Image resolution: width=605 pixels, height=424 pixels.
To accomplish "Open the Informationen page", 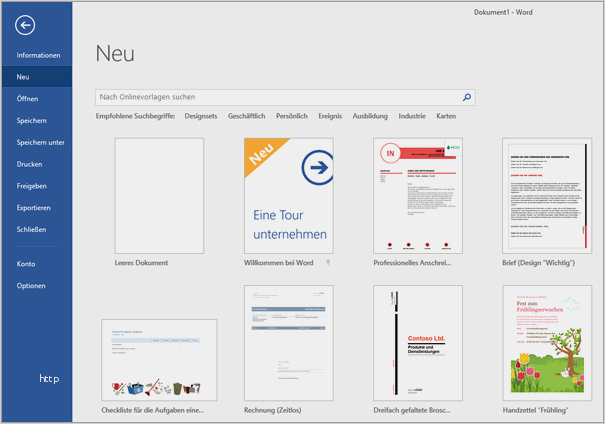I will point(38,55).
